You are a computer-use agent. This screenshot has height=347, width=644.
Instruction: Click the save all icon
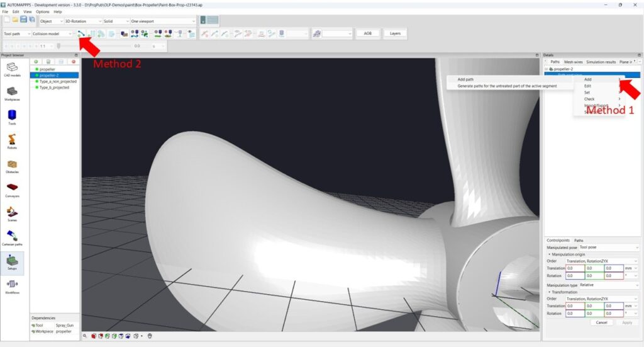[x=31, y=20]
